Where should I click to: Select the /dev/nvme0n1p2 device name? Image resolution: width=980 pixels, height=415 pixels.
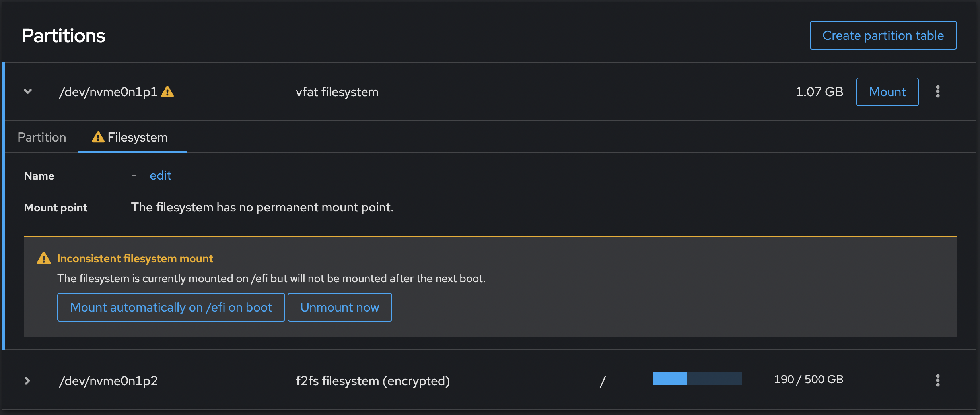[x=108, y=381]
